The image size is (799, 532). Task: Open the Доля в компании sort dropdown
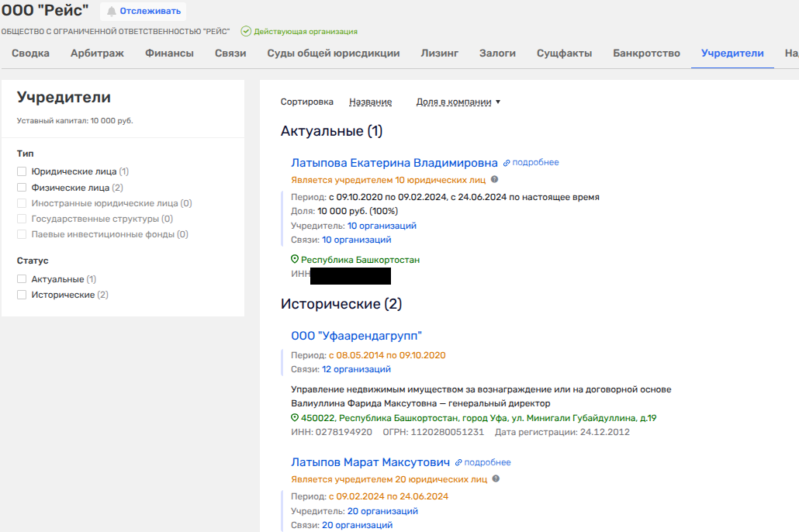click(x=458, y=102)
